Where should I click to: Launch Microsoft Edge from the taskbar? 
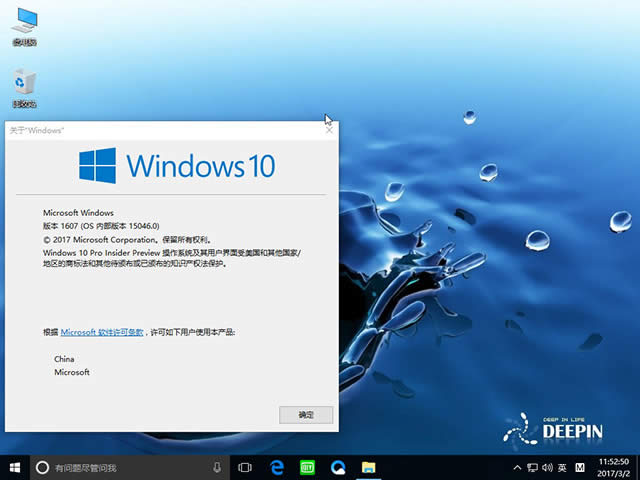[x=277, y=467]
